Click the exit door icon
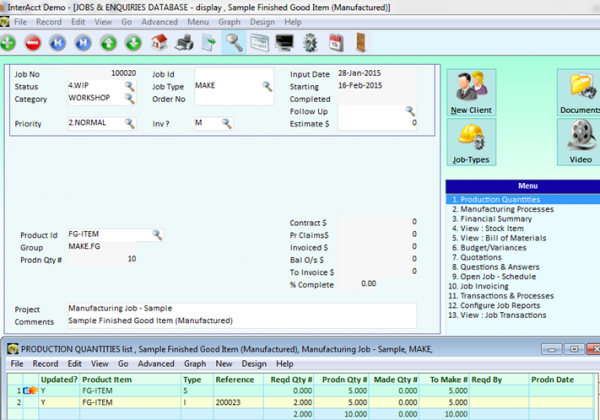This screenshot has width=600, height=420. click(x=361, y=42)
